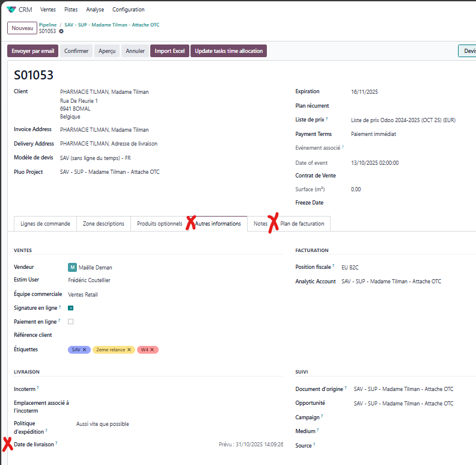Image resolution: width=476 pixels, height=465 pixels.
Task: Click the Envoyer par email button
Action: 33,51
